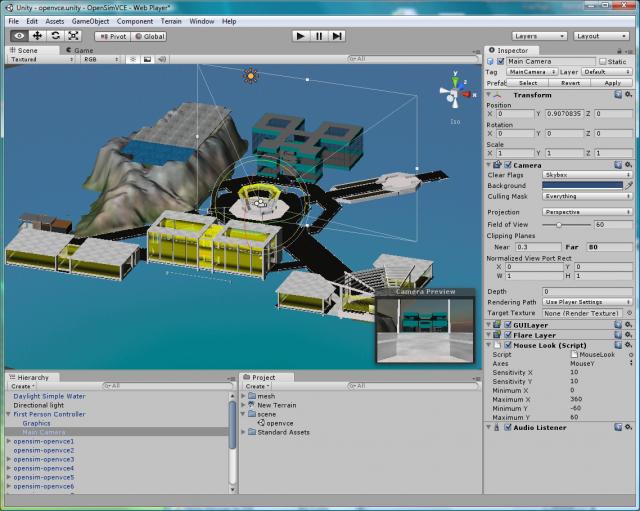Open the Culling Mask dropdown
This screenshot has width=640, height=511.
587,196
